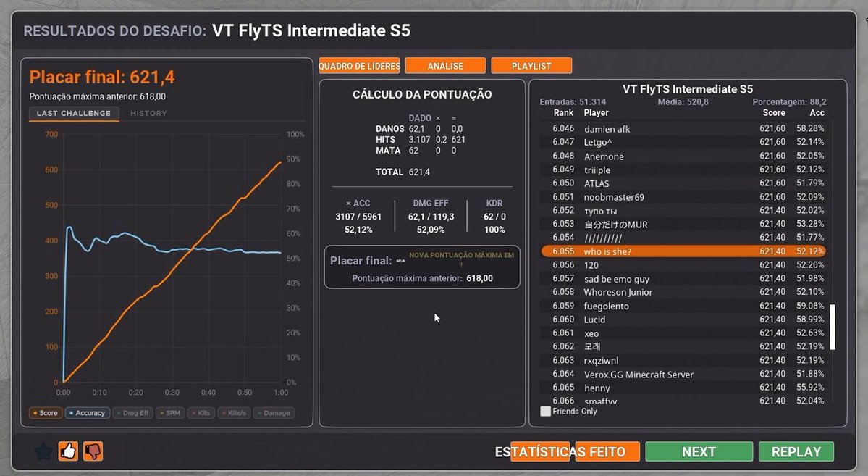868x476 pixels.
Task: Enable the SPM series in legend
Action: [170, 413]
